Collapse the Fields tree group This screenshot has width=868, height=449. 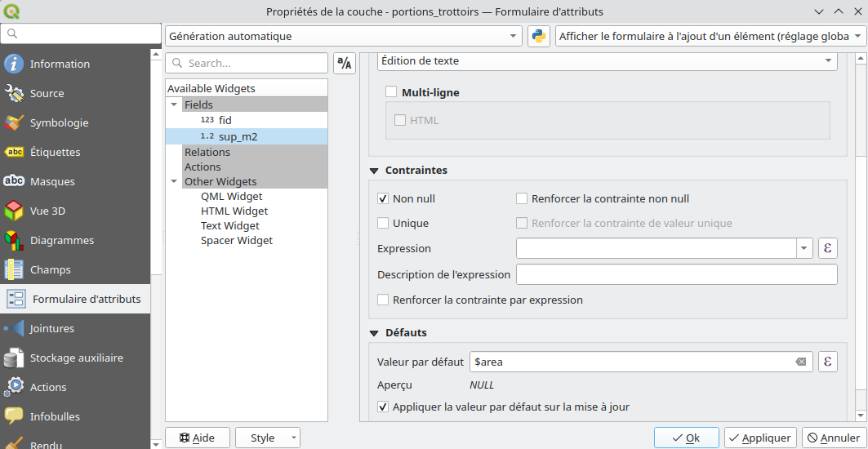[174, 104]
